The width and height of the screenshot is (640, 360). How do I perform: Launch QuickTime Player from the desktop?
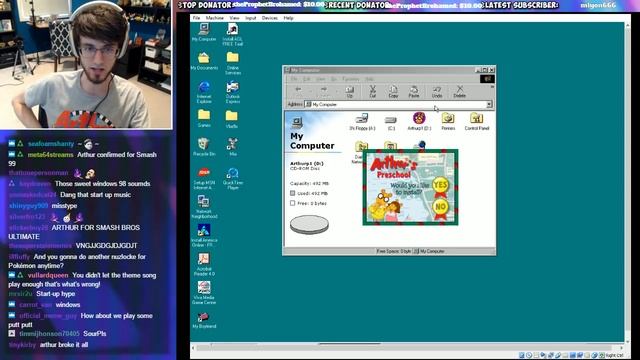tap(233, 178)
